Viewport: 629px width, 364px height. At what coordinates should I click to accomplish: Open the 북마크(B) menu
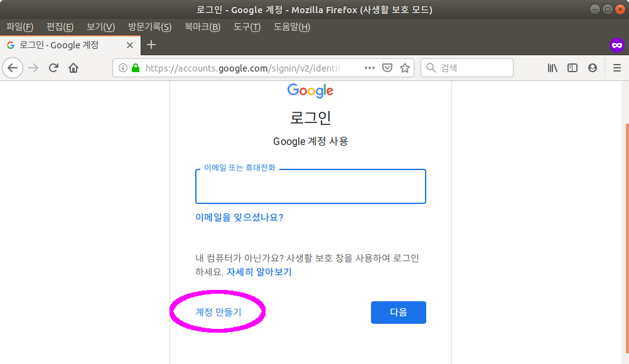click(x=203, y=27)
